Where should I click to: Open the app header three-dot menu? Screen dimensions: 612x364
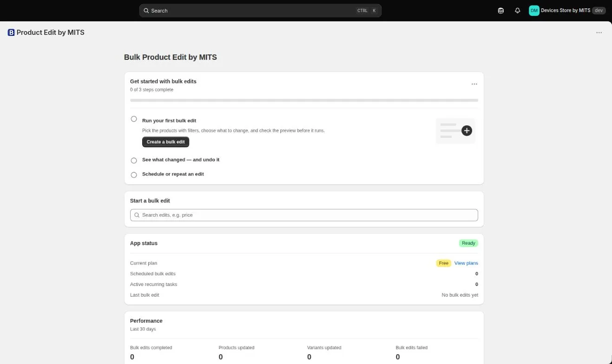tap(599, 32)
